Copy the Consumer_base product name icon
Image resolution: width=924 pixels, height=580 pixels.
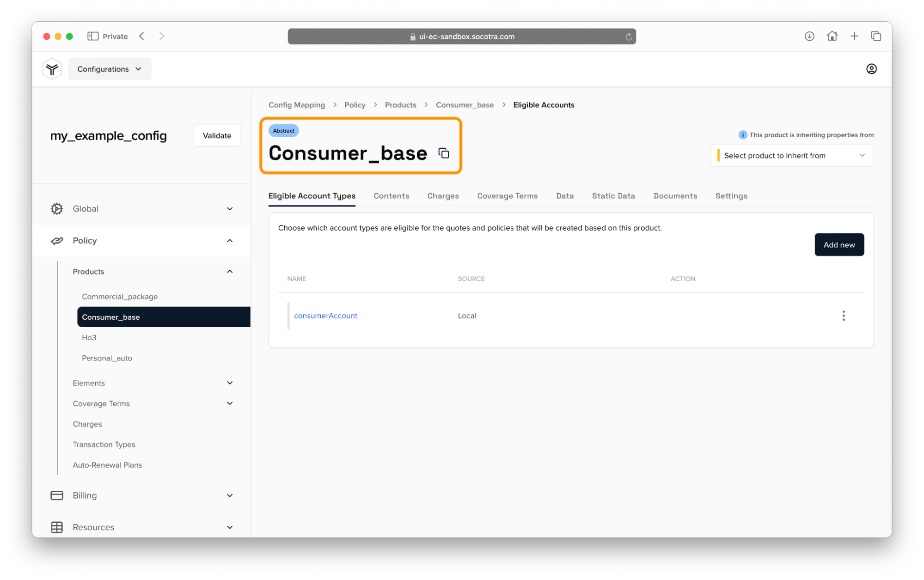tap(443, 153)
